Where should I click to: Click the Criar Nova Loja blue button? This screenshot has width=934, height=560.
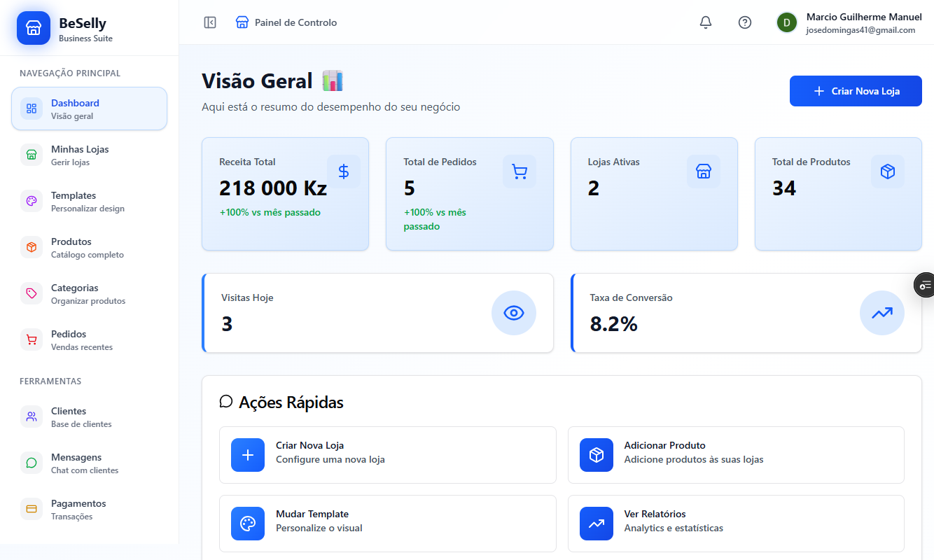click(x=856, y=90)
